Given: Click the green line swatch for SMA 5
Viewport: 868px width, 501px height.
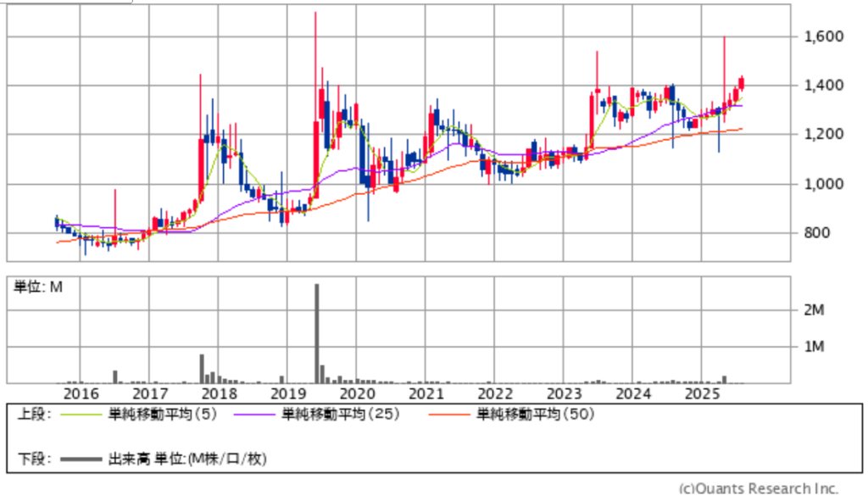Looking at the screenshot, I should click(x=81, y=414).
